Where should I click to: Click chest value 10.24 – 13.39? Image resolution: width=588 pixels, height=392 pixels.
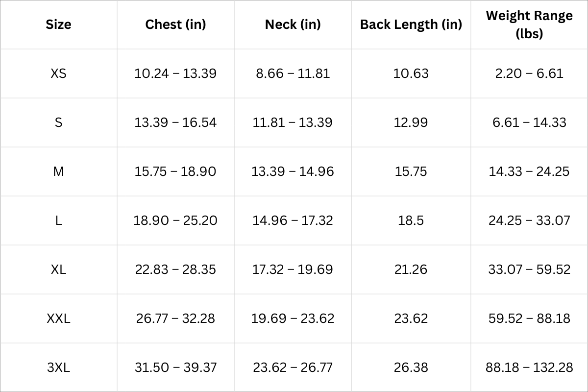[x=175, y=73]
